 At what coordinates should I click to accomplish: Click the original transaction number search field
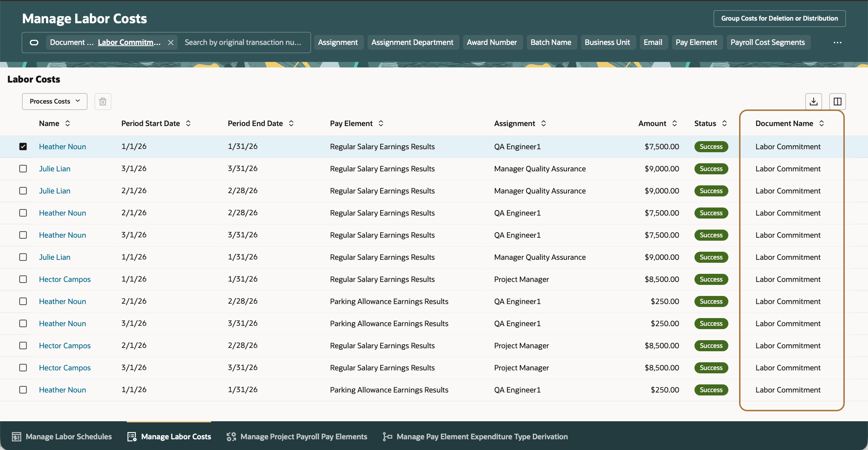click(x=244, y=42)
